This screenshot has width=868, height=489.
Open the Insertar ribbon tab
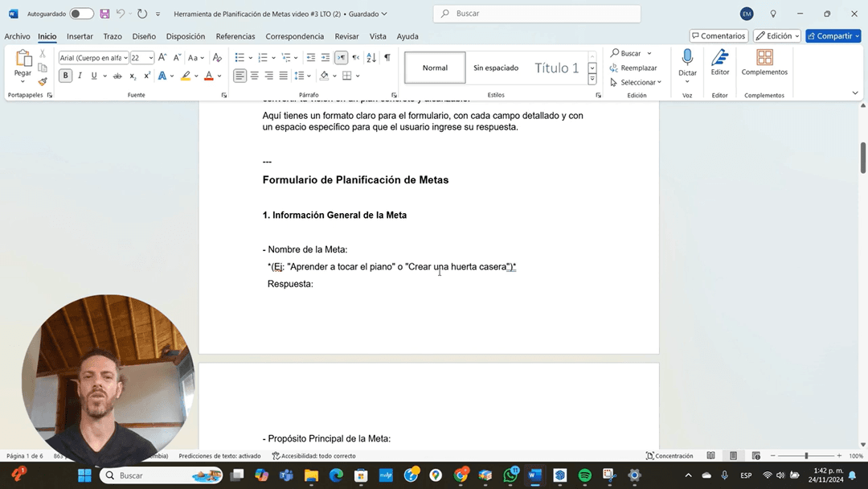(80, 36)
